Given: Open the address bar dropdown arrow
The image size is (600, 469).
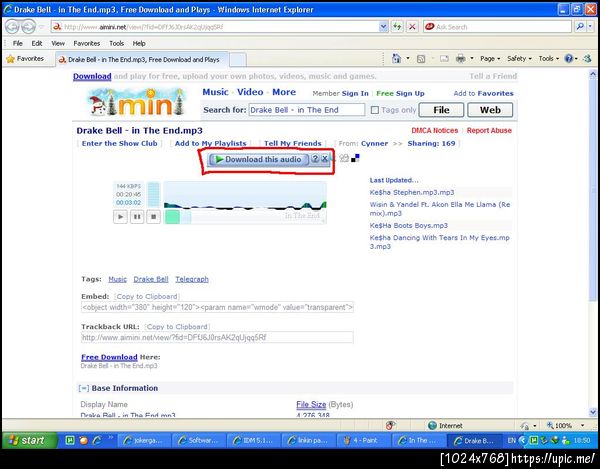Looking at the screenshot, I should click(383, 27).
